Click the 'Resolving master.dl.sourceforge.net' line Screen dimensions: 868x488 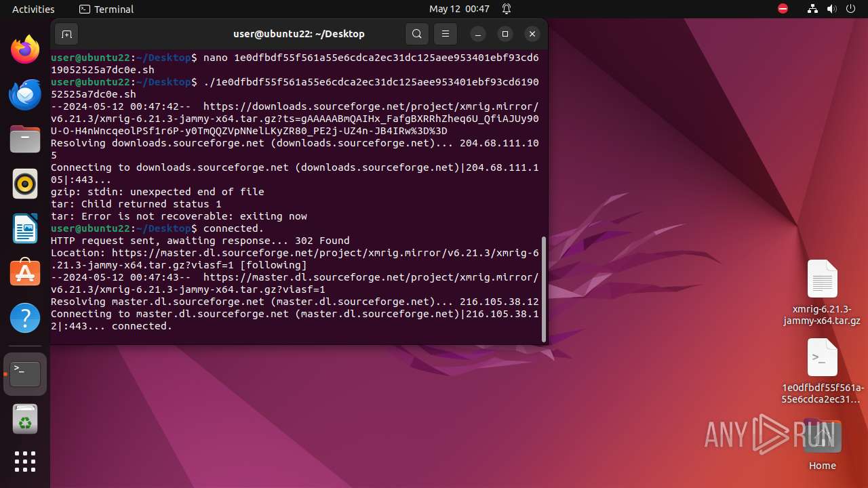295,302
